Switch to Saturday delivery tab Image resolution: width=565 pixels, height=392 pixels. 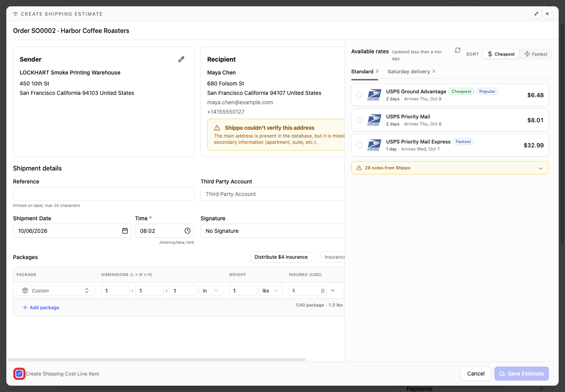click(411, 71)
